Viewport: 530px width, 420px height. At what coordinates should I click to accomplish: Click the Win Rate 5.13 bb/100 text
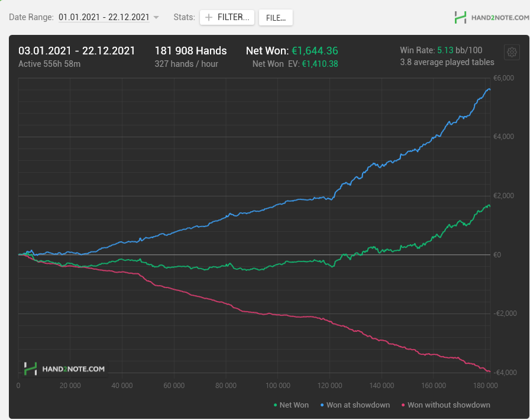tap(441, 50)
